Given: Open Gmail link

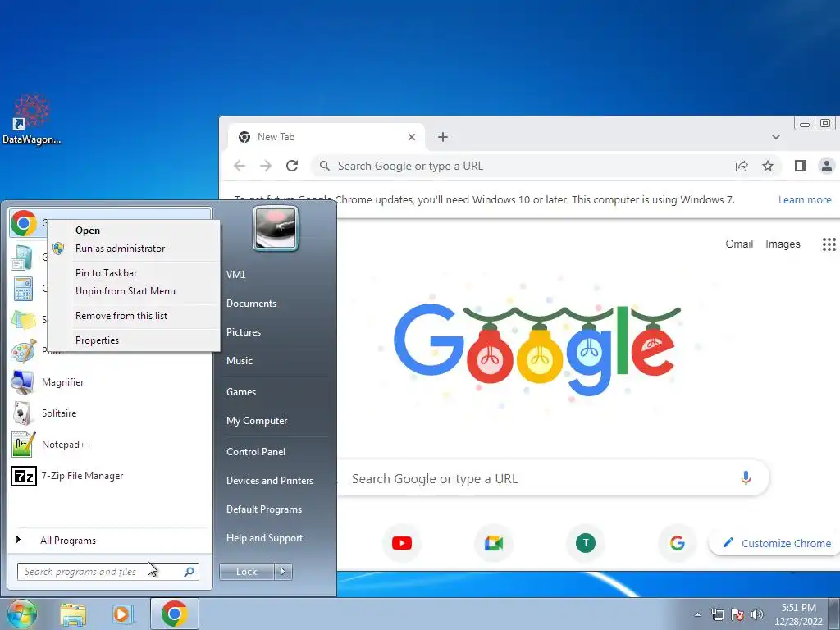Looking at the screenshot, I should click(x=739, y=244).
